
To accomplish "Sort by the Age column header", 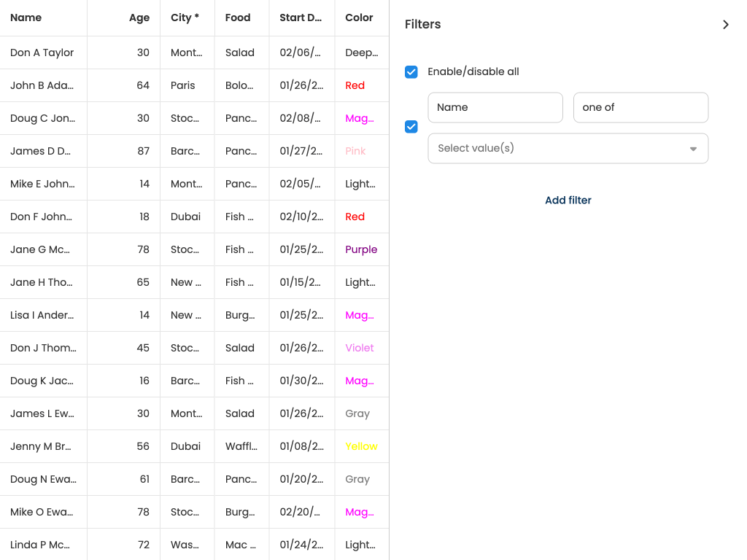I will 139,17.
